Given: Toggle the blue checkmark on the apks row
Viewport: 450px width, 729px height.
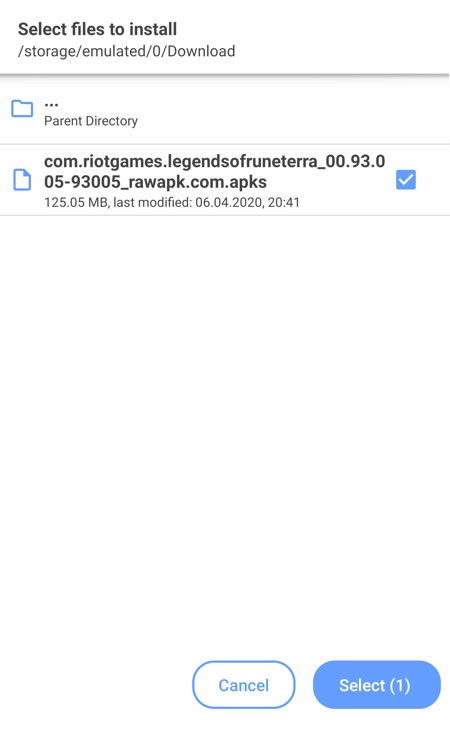Looking at the screenshot, I should click(406, 180).
